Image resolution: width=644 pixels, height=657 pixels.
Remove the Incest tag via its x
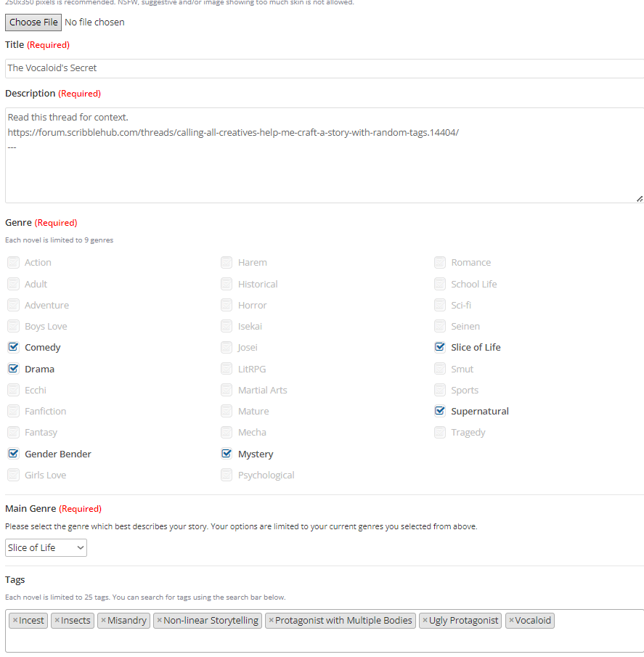tap(15, 621)
